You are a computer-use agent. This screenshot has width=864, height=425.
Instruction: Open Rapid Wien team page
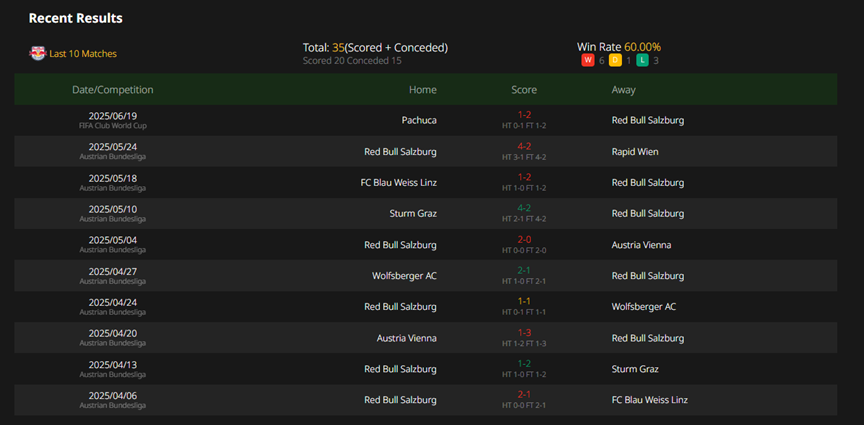(x=635, y=152)
